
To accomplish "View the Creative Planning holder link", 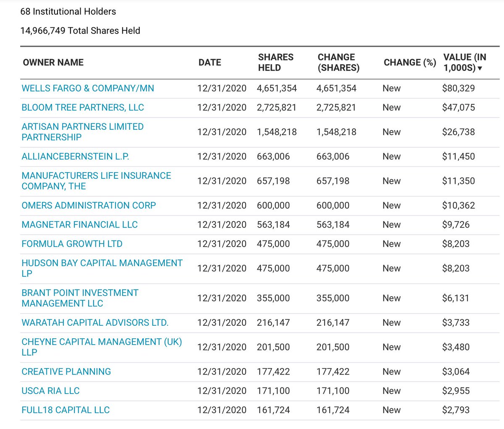I will click(x=66, y=372).
